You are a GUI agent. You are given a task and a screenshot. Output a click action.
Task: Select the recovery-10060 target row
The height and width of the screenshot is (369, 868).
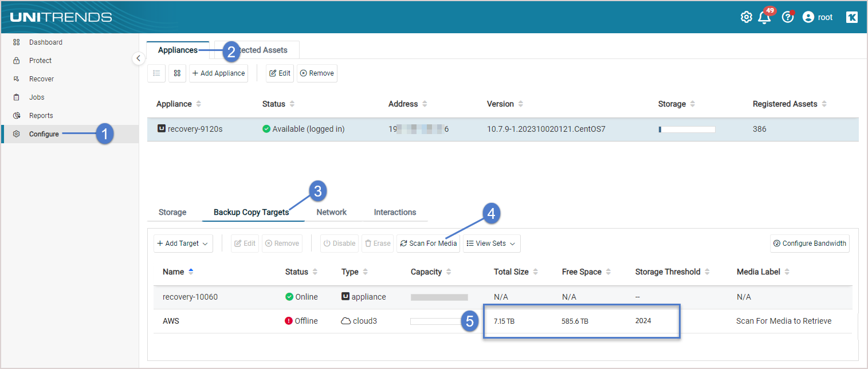click(502, 297)
